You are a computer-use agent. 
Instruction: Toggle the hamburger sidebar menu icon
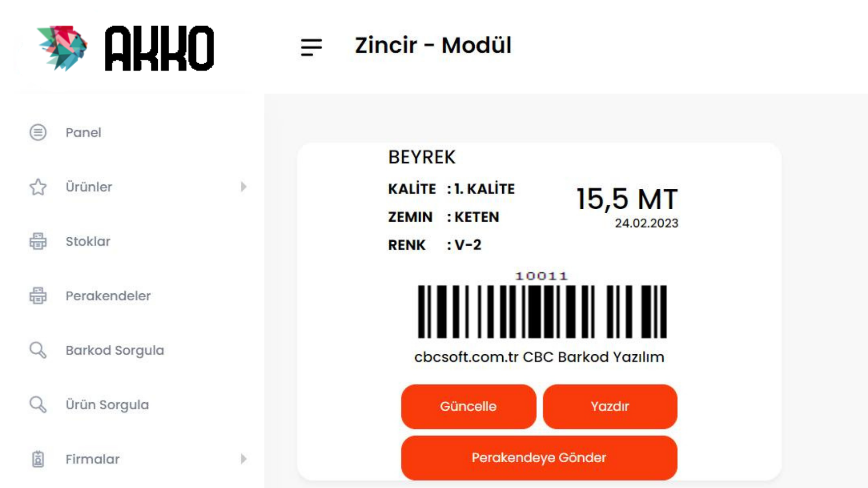(x=311, y=47)
